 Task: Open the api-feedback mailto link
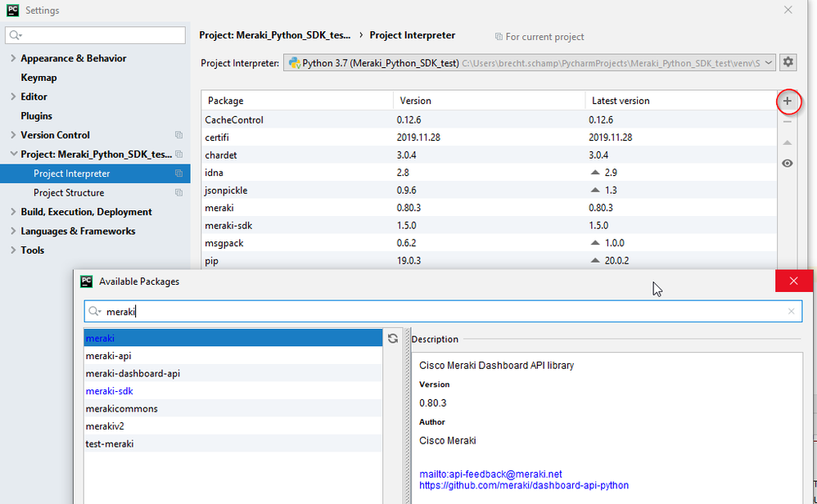[x=490, y=475]
